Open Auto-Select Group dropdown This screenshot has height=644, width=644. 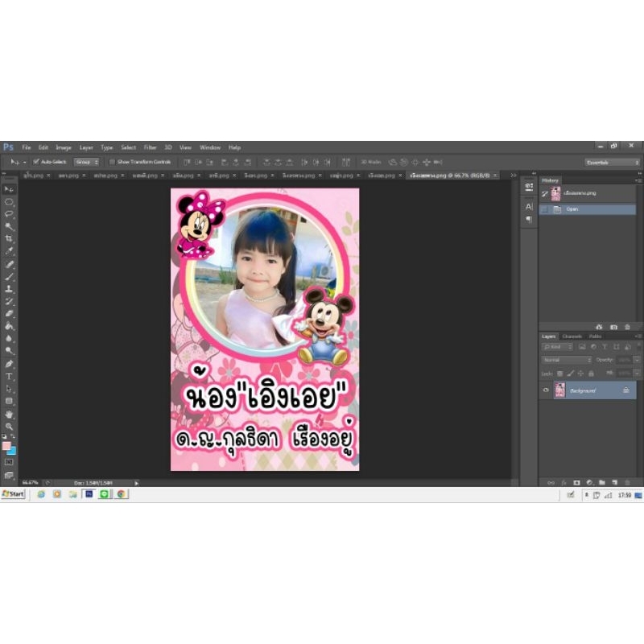pos(86,163)
